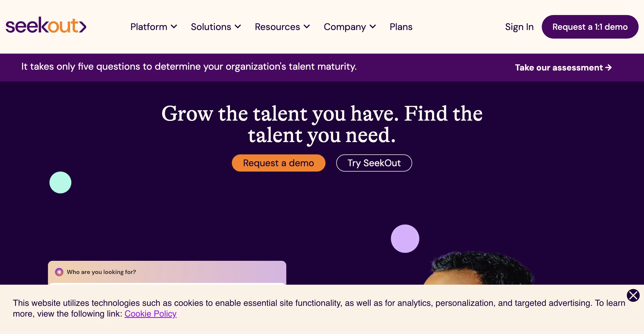
Task: Select Plans in the navigation bar
Action: click(401, 27)
